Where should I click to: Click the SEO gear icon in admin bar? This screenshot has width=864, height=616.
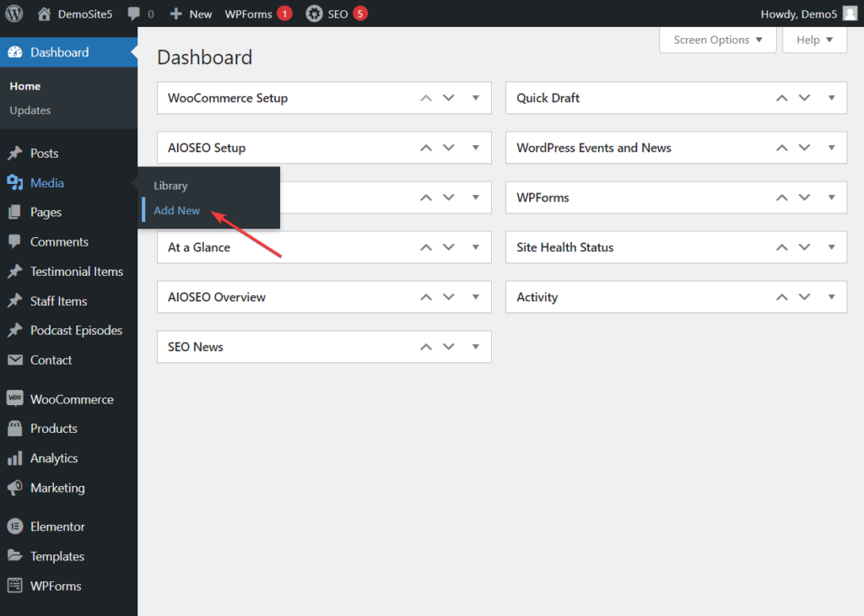pyautogui.click(x=314, y=14)
